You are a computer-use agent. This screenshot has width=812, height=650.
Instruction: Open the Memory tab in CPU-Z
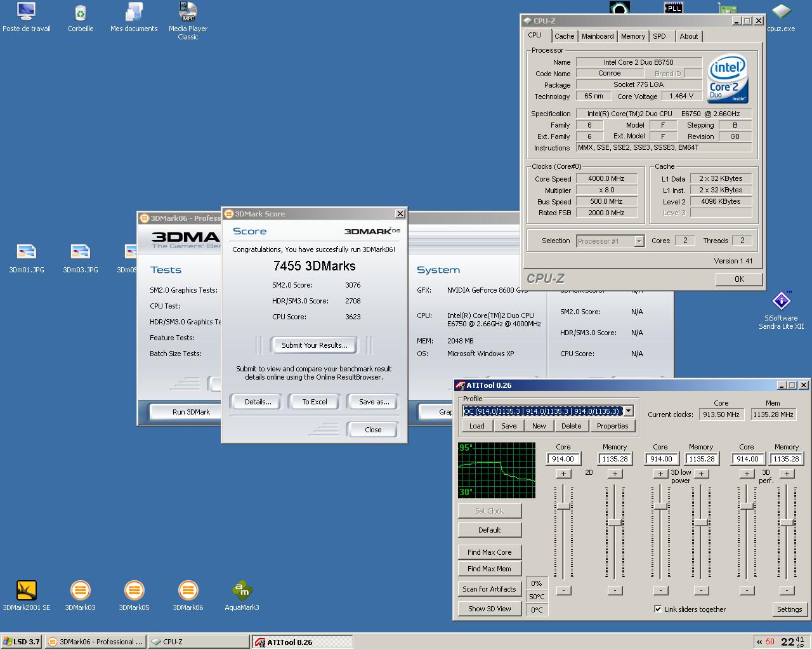point(633,36)
